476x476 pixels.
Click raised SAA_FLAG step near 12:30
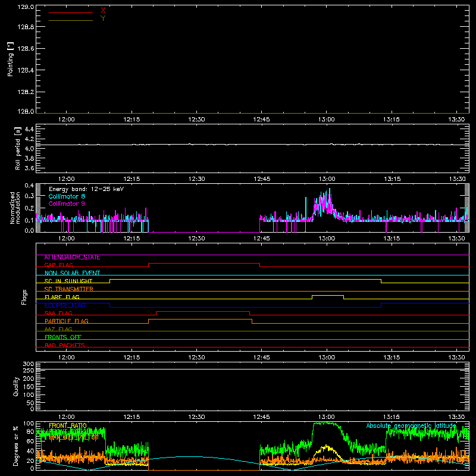pyautogui.click(x=203, y=311)
